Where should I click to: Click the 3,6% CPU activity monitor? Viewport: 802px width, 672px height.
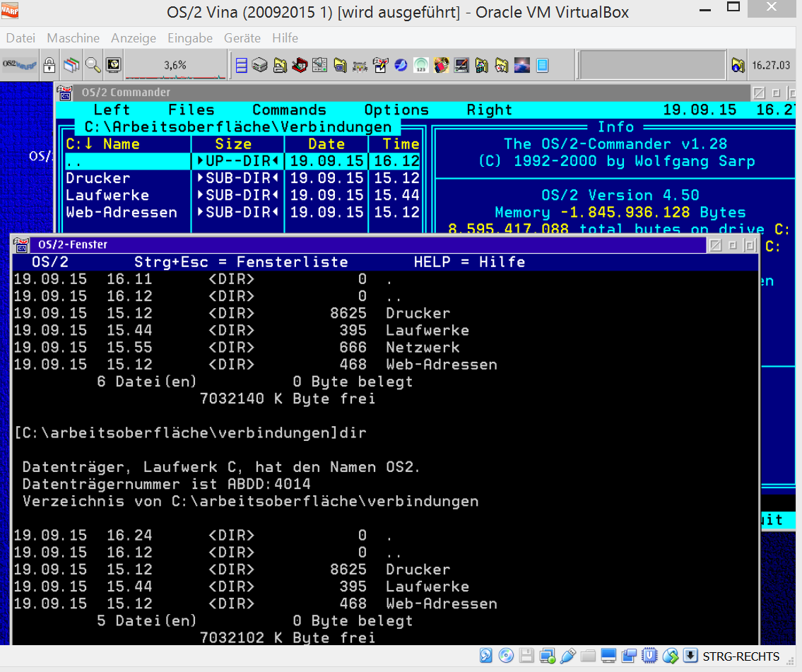(x=175, y=66)
